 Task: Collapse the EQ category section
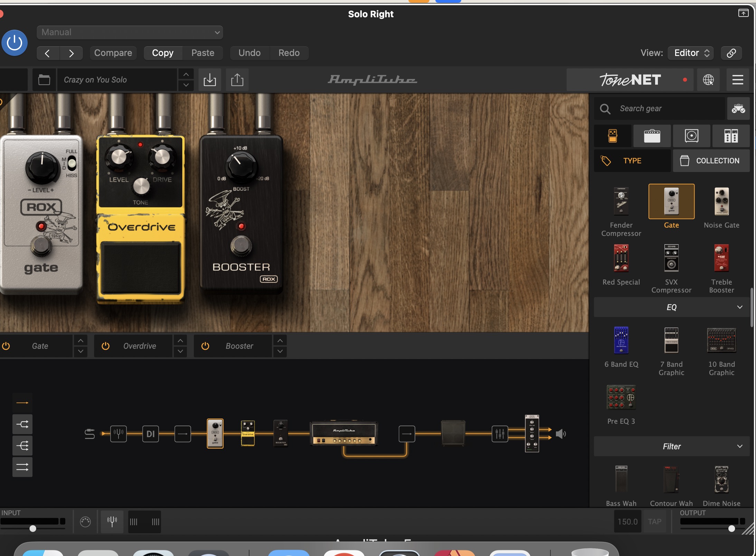(x=672, y=307)
